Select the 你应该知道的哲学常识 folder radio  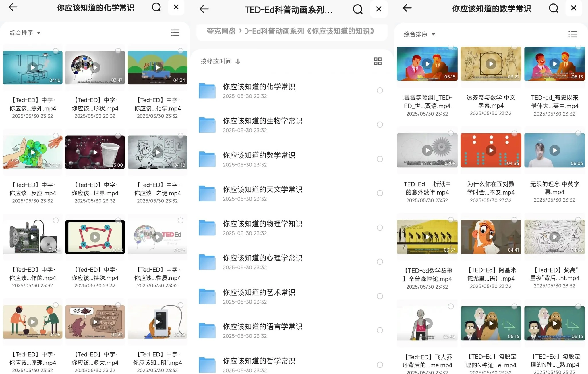pos(380,365)
